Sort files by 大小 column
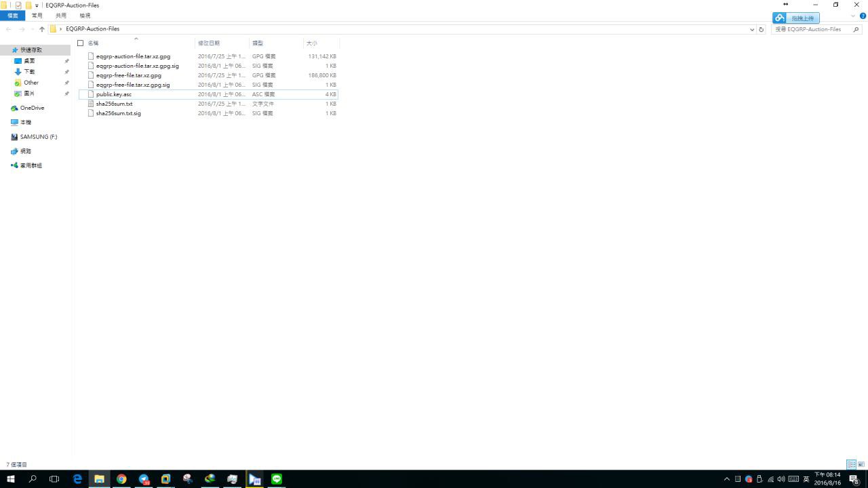 pyautogui.click(x=312, y=43)
